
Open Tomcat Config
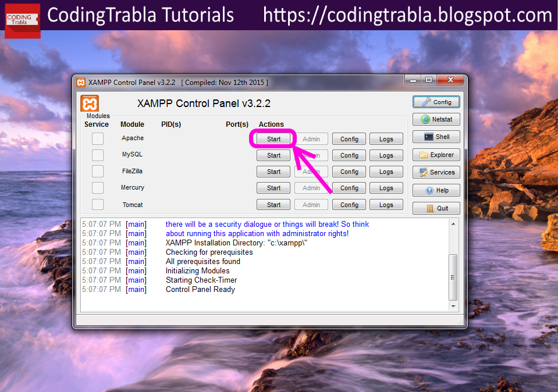(349, 205)
